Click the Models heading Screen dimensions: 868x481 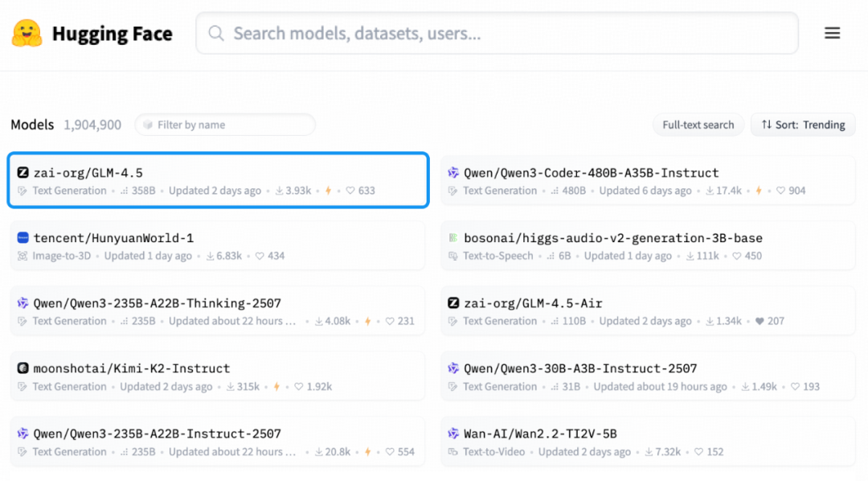(32, 125)
